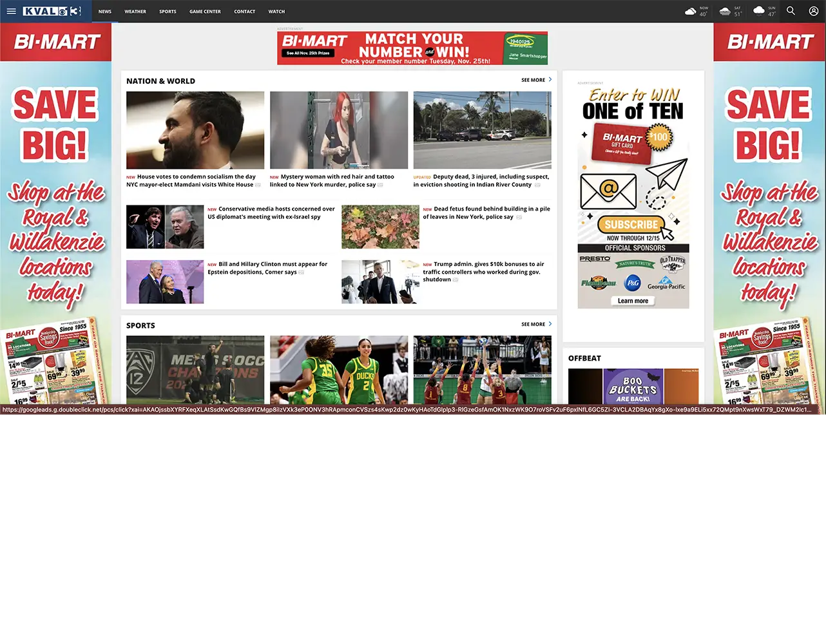
Task: Go to the News tab
Action: (x=105, y=12)
